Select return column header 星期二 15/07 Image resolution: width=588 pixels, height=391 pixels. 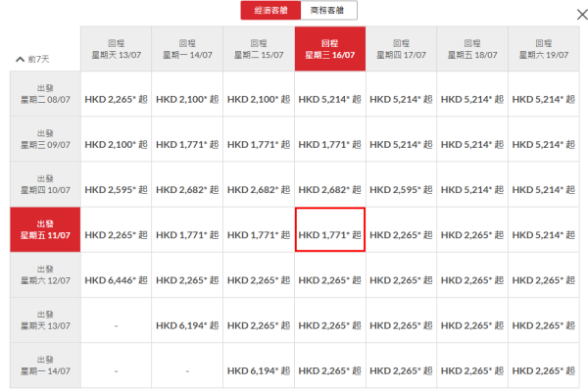[259, 49]
